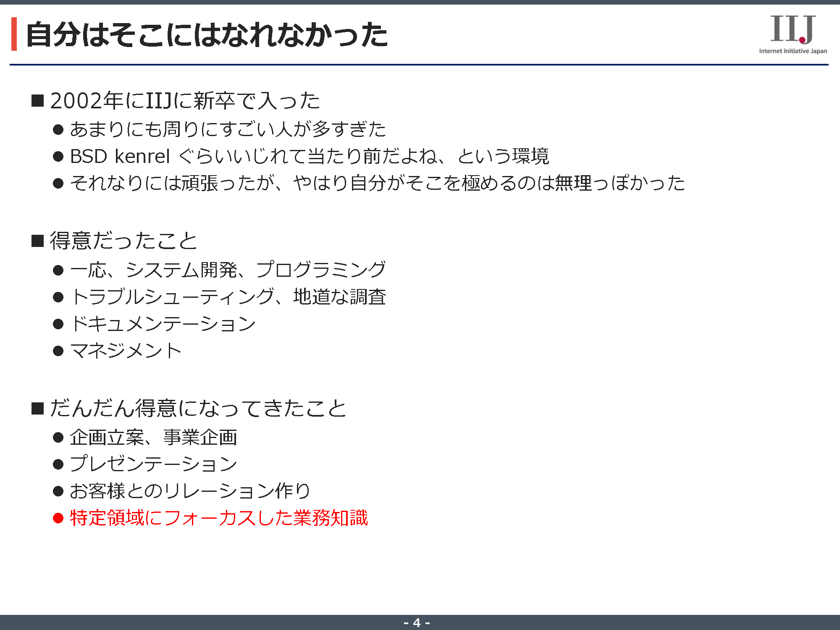
Task: Click the プレゼンテーション bullet item
Action: [x=153, y=464]
